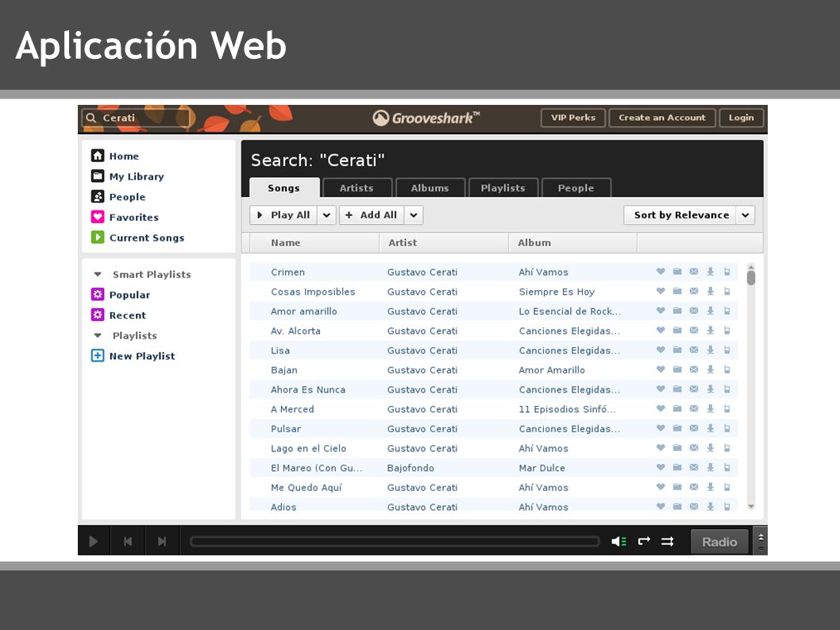Open My Library from sidebar
The height and width of the screenshot is (630, 840).
click(128, 176)
